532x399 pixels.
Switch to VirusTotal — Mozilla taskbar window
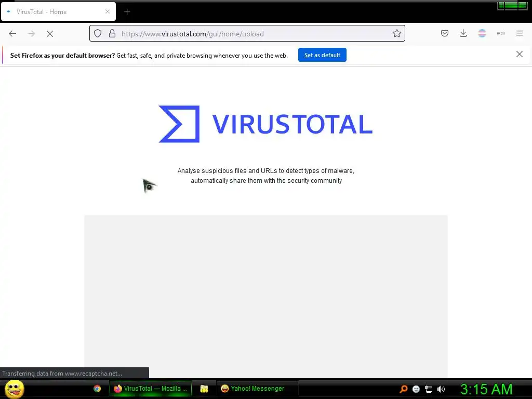click(151, 389)
